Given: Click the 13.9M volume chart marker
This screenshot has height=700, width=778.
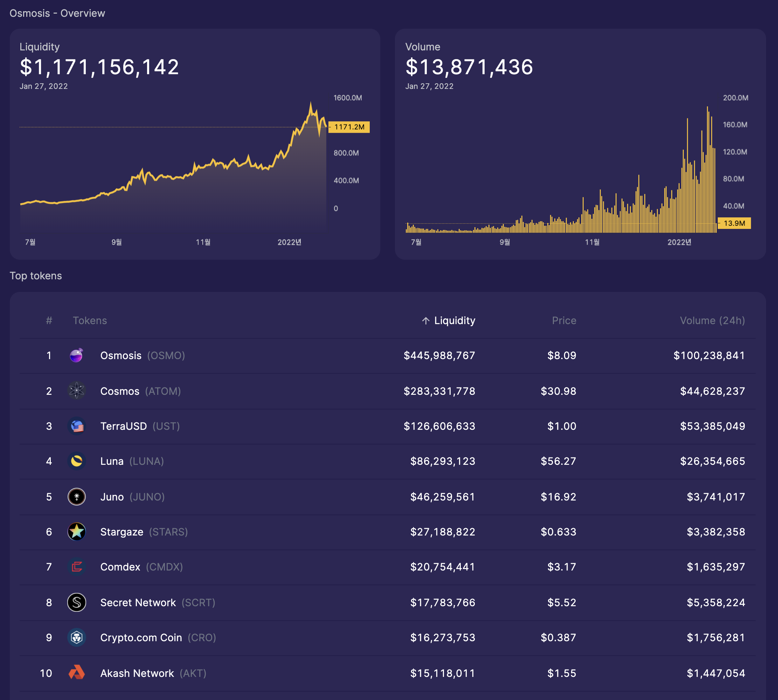Looking at the screenshot, I should [734, 223].
